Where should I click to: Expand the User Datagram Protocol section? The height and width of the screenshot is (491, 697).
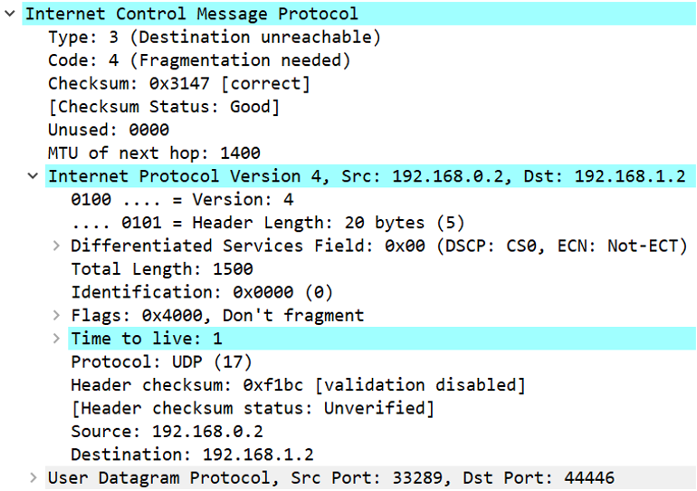pos(35,478)
